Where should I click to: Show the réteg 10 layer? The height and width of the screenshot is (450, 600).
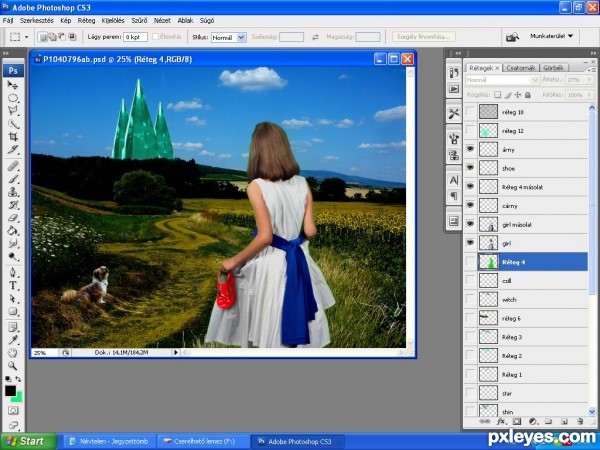[x=470, y=112]
